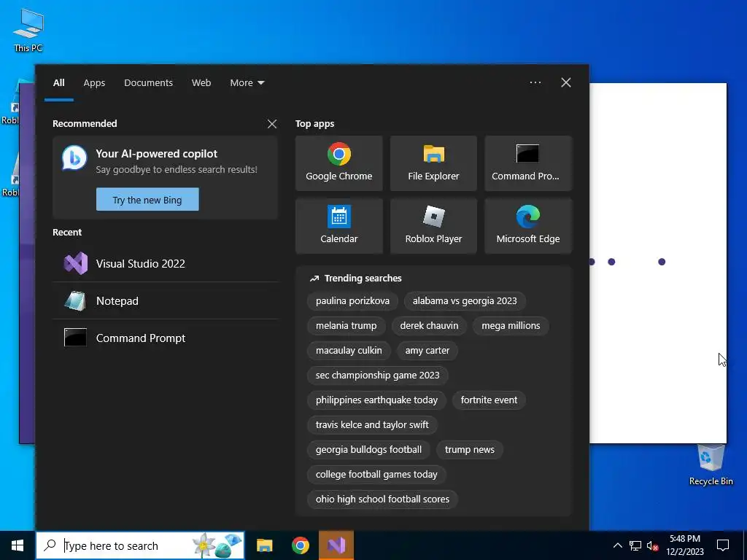Click the Type here to search box
This screenshot has height=560, width=747.
pyautogui.click(x=140, y=545)
